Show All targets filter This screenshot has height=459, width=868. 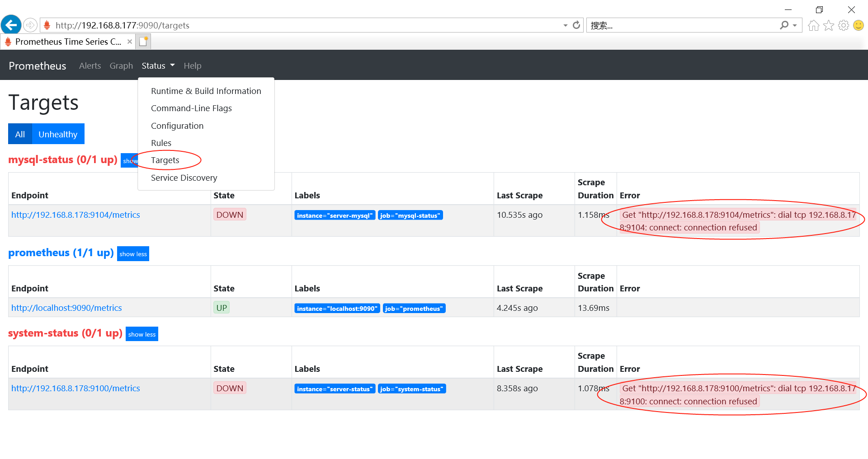click(x=20, y=134)
